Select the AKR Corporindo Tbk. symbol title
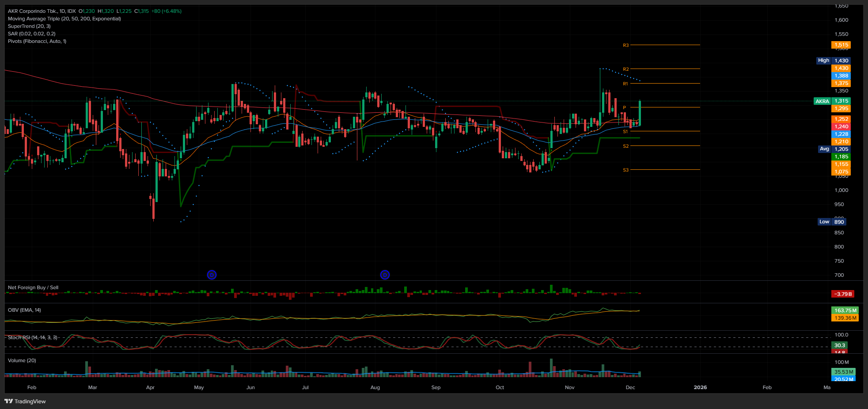868x409 pixels. point(42,11)
